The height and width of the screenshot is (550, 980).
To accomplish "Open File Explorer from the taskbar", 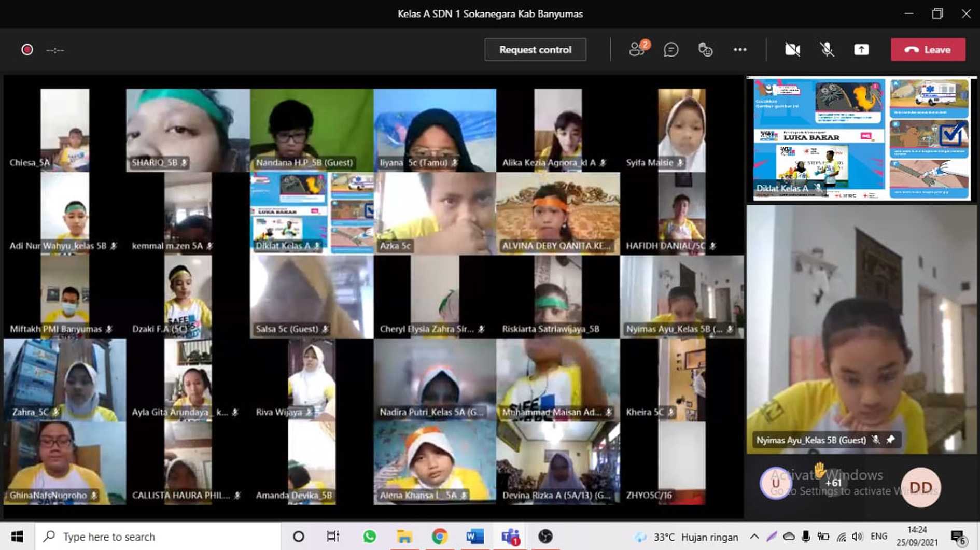I will tap(404, 537).
